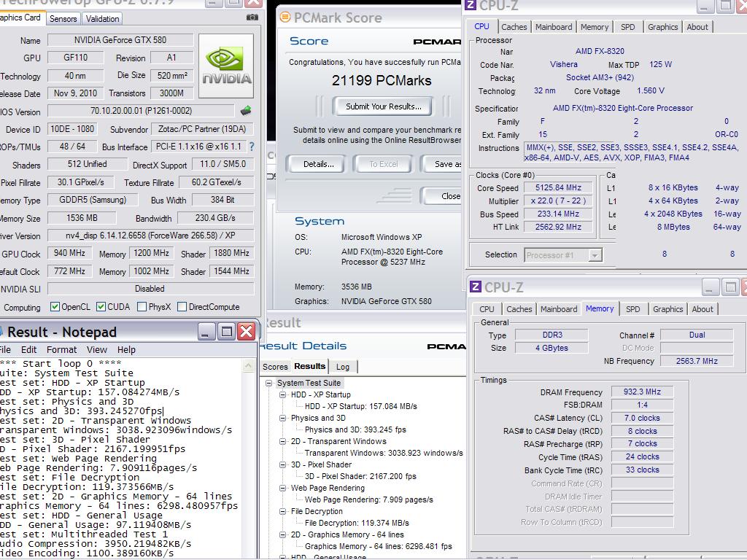Image resolution: width=747 pixels, height=560 pixels.
Task: Select File Decryption: 119.374 MB/s row
Action: tap(357, 523)
